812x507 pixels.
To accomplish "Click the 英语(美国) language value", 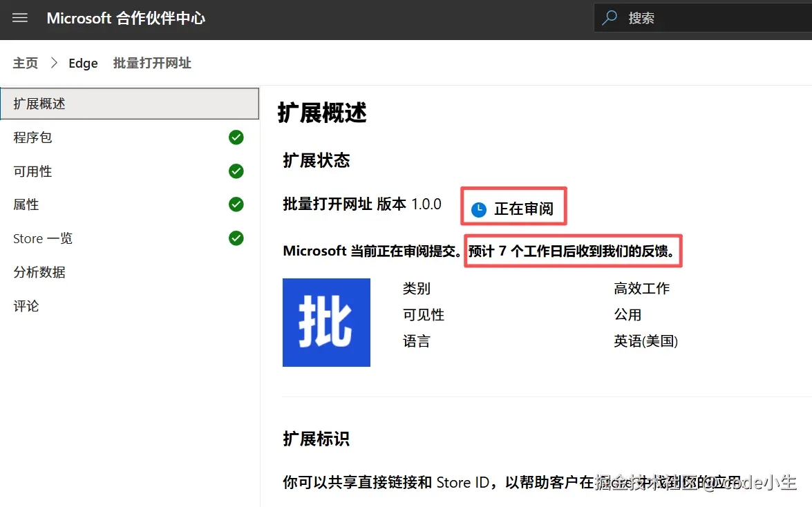I will pyautogui.click(x=645, y=341).
